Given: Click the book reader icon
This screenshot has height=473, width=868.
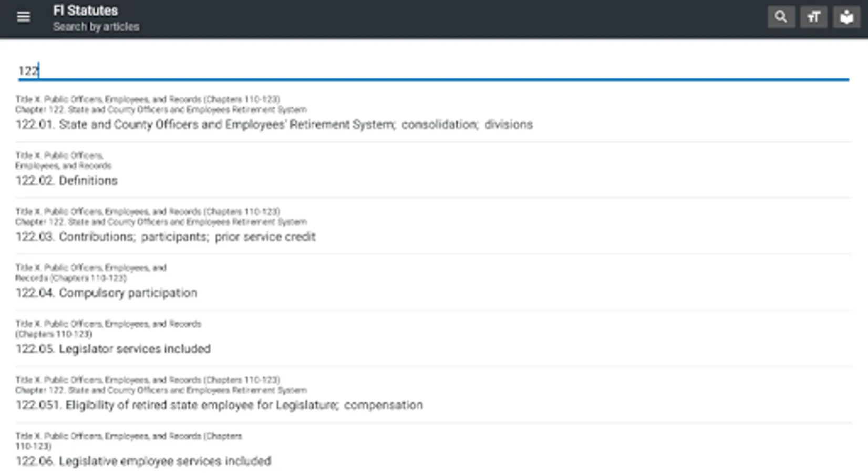Looking at the screenshot, I should point(846,17).
